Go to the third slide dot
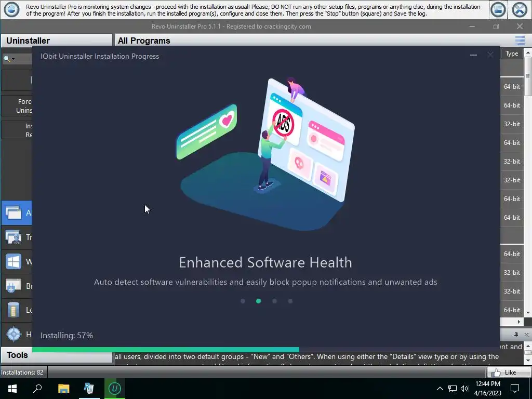The height and width of the screenshot is (399, 532). point(274,301)
